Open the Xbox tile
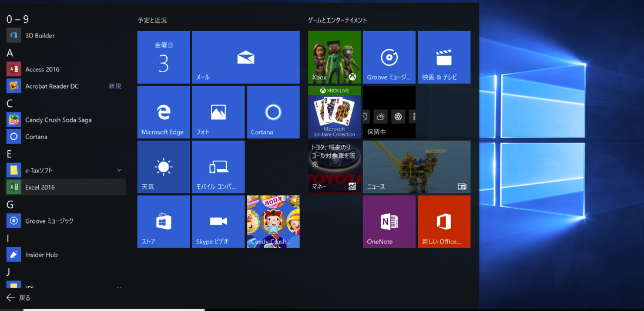Image resolution: width=644 pixels, height=311 pixels. coord(334,58)
